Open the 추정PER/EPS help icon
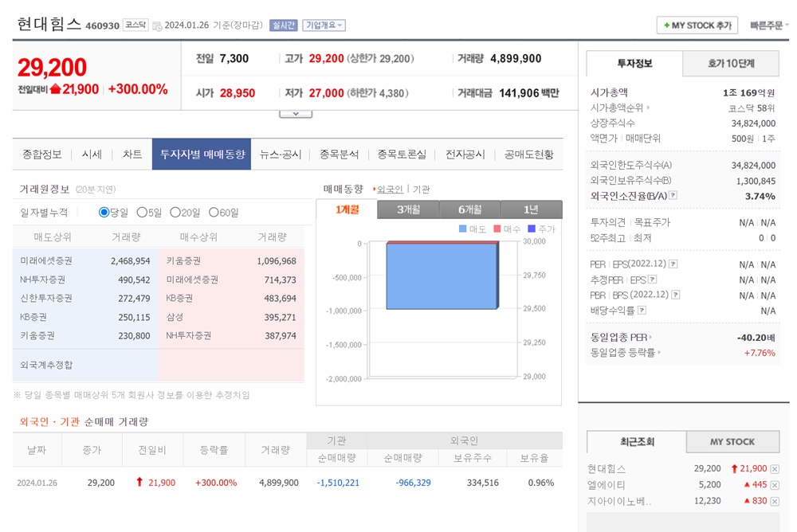This screenshot has width=797, height=532. pyautogui.click(x=652, y=280)
